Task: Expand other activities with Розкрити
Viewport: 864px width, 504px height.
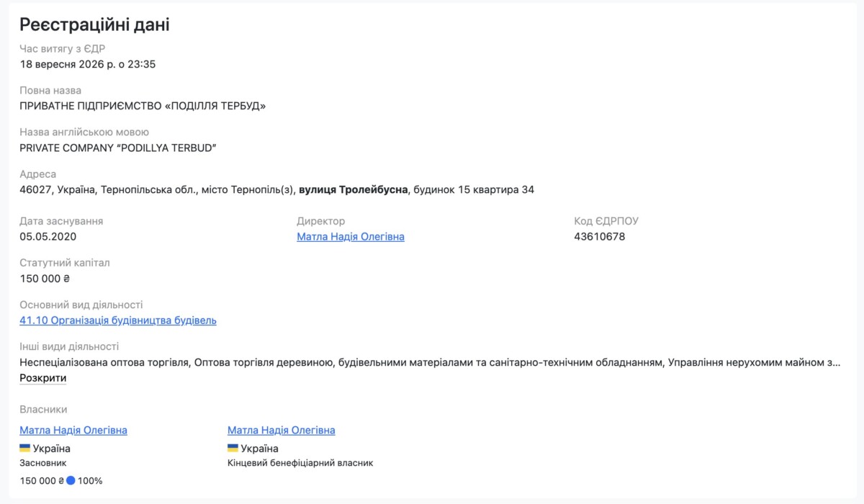Action: (43, 378)
